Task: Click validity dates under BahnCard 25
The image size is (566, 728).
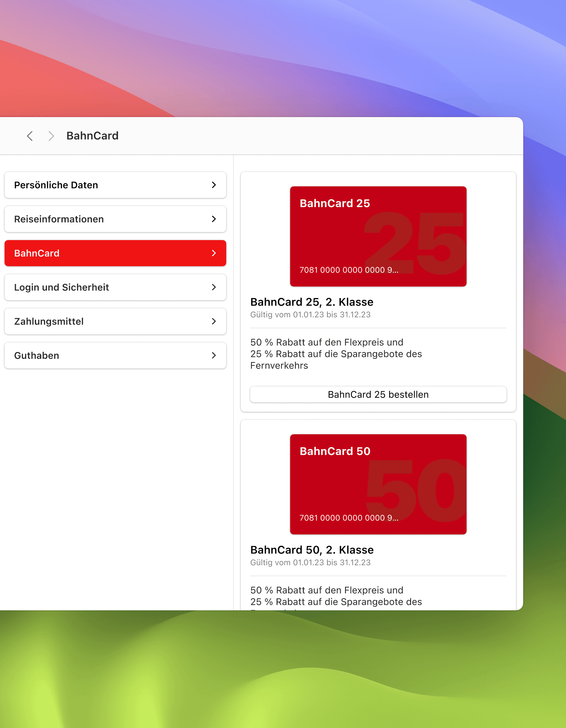Action: click(x=311, y=315)
